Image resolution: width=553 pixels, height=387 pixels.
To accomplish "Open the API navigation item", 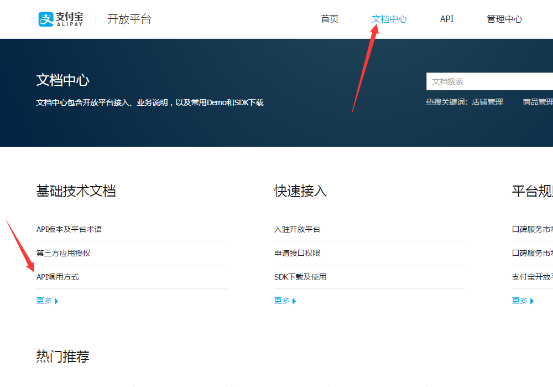I will 446,19.
